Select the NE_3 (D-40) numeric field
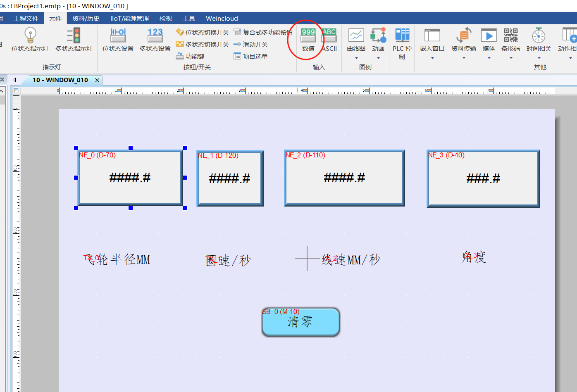The width and height of the screenshot is (577, 392). point(483,178)
